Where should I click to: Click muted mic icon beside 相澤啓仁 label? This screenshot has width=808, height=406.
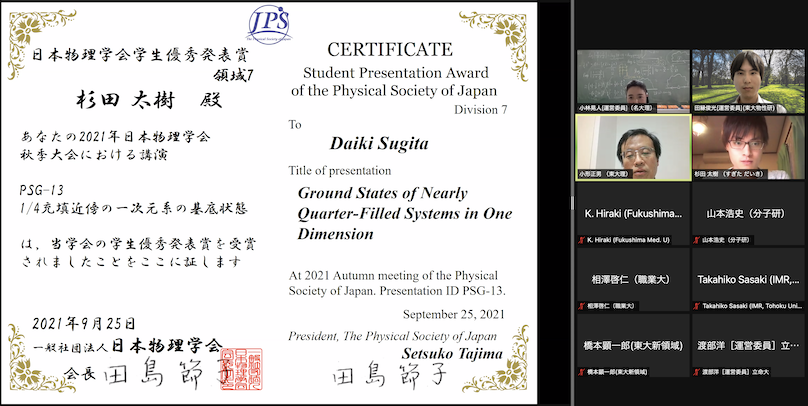click(x=581, y=306)
